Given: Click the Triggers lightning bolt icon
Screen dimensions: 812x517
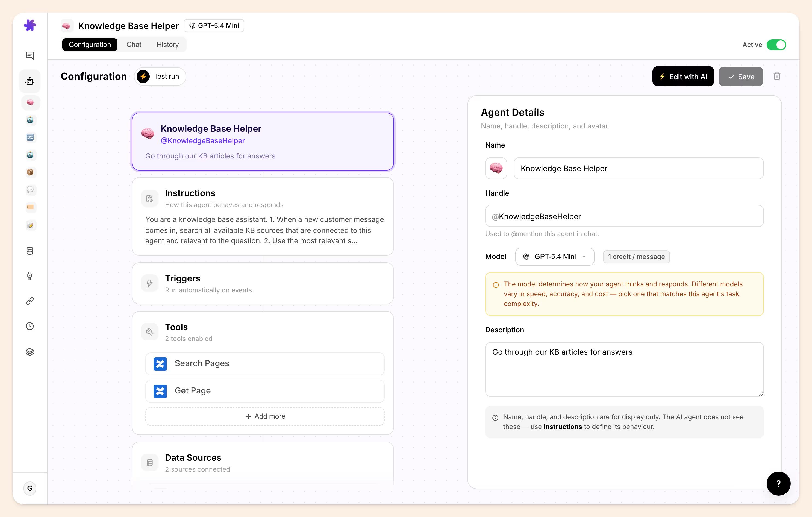Looking at the screenshot, I should point(150,283).
